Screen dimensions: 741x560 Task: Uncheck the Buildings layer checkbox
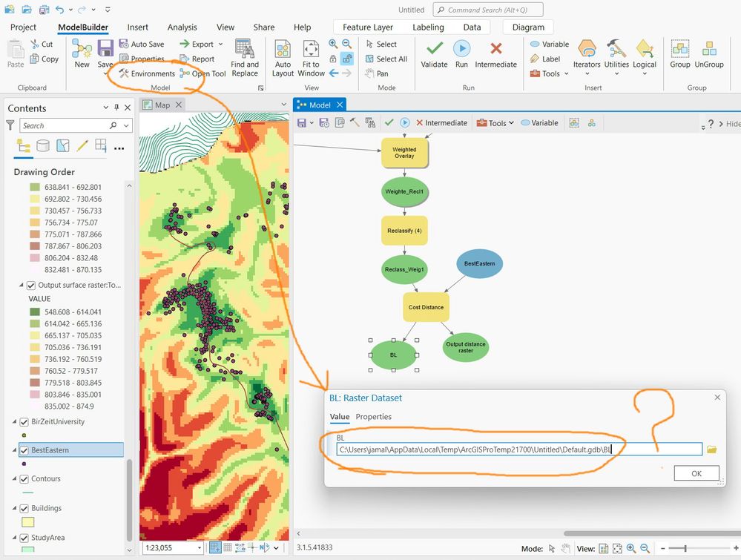click(x=24, y=509)
